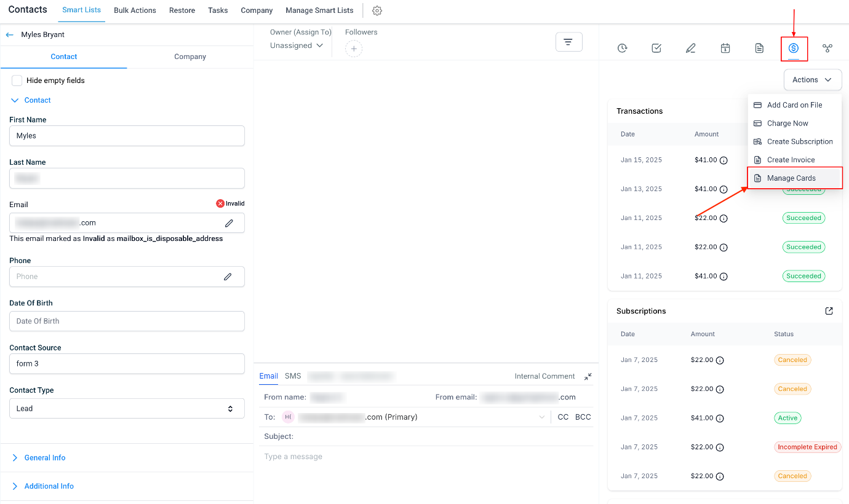Click the Internal Comment link
This screenshot has width=849, height=504.
coord(545,376)
